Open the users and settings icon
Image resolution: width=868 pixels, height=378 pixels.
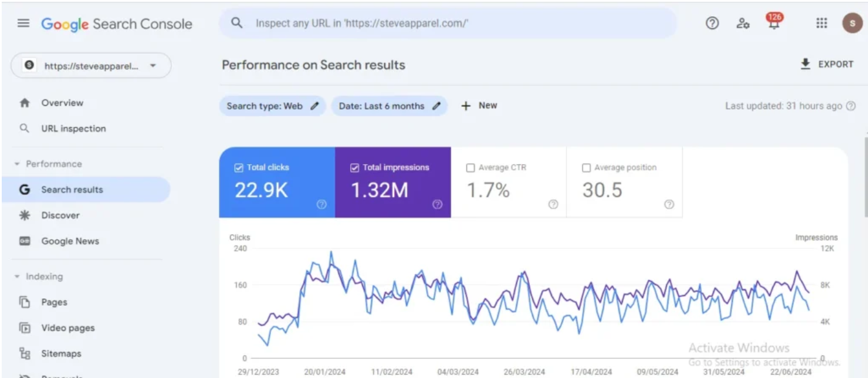[x=743, y=23]
